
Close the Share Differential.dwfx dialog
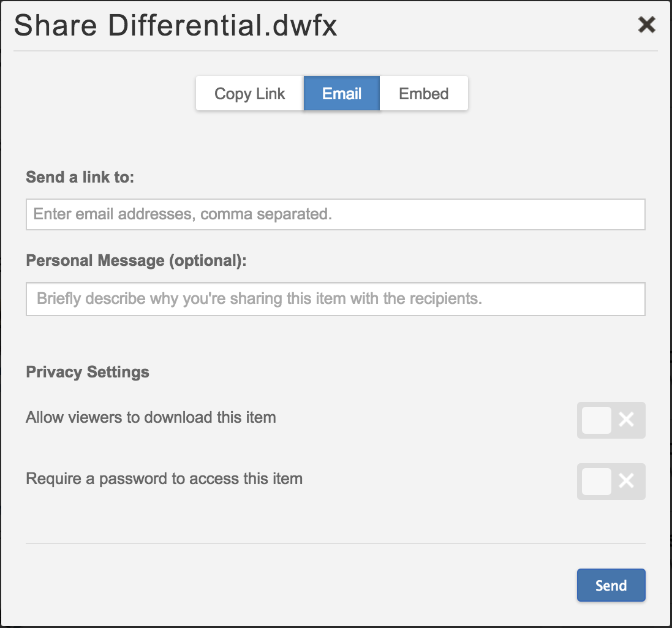(646, 25)
